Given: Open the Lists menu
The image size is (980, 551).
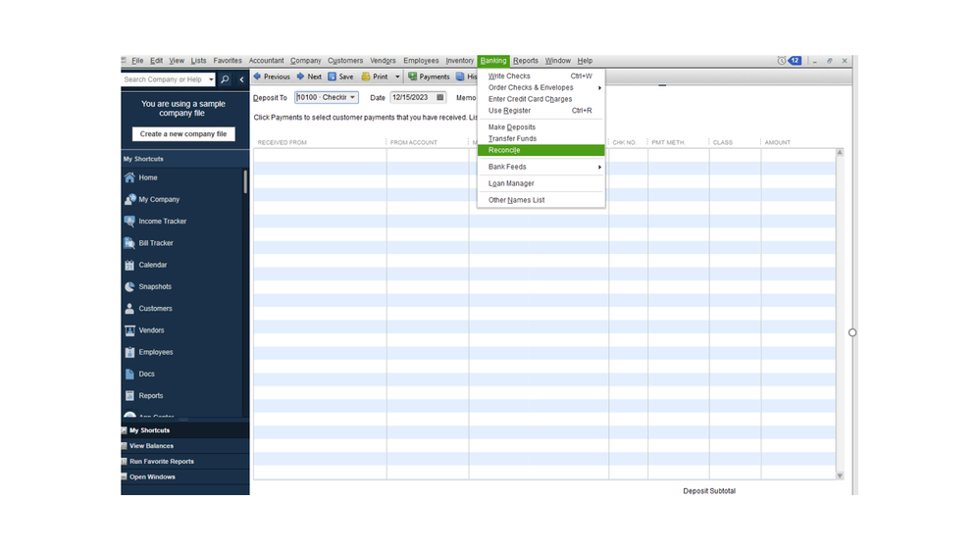Looking at the screenshot, I should pyautogui.click(x=198, y=61).
